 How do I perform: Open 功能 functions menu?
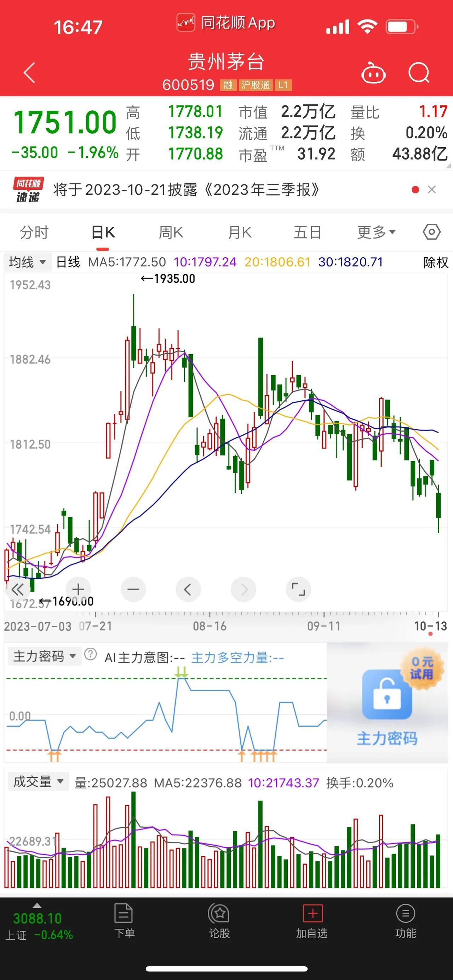(406, 921)
